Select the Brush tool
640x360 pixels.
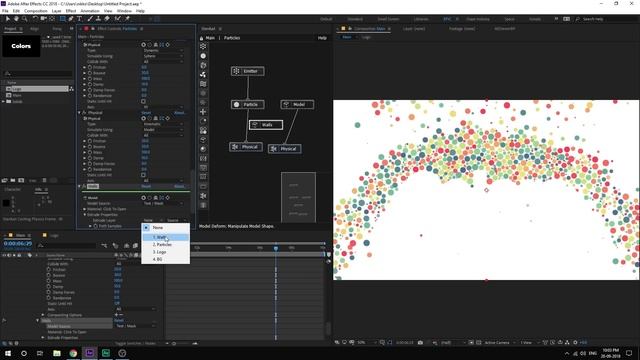coord(90,19)
